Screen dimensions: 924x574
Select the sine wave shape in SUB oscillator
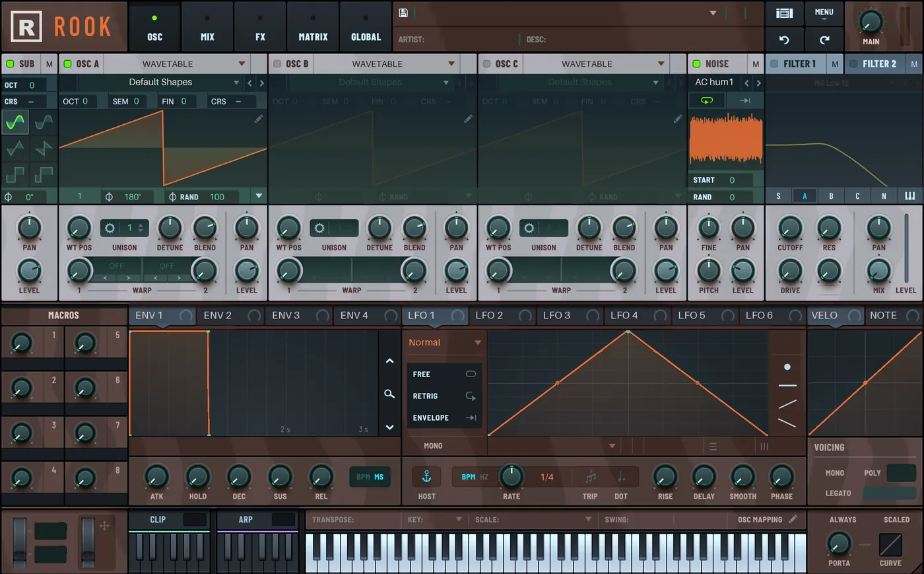click(x=15, y=122)
